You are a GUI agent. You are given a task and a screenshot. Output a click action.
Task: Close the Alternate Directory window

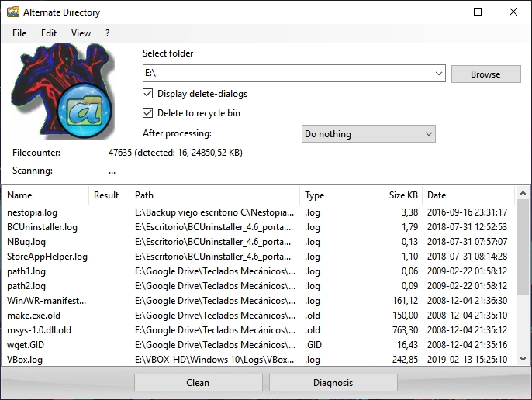point(513,12)
